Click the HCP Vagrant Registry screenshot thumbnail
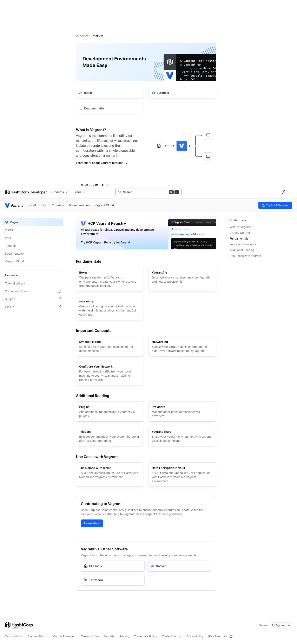 click(192, 234)
